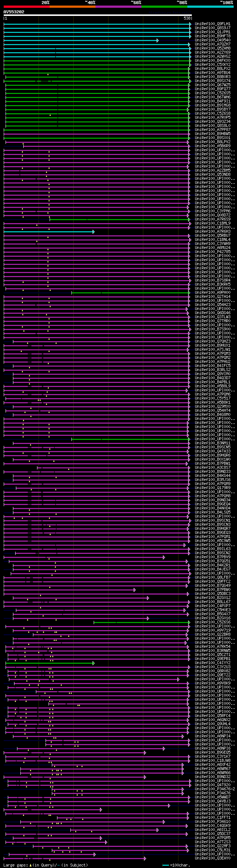The image size is (237, 868).
Task: Go to the UniRef100_B9IMG8 hit
Action: (x=213, y=105)
